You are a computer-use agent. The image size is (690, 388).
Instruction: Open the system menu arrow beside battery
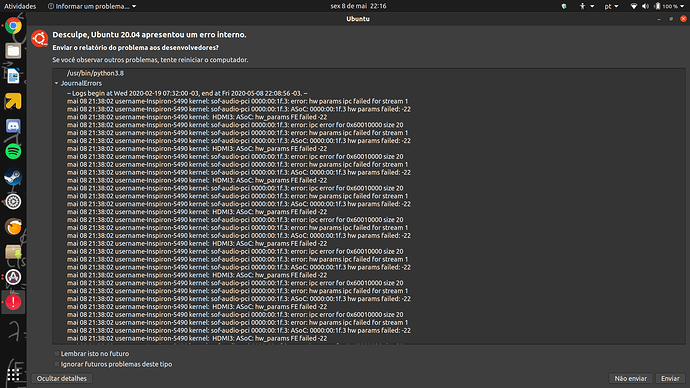(x=682, y=6)
